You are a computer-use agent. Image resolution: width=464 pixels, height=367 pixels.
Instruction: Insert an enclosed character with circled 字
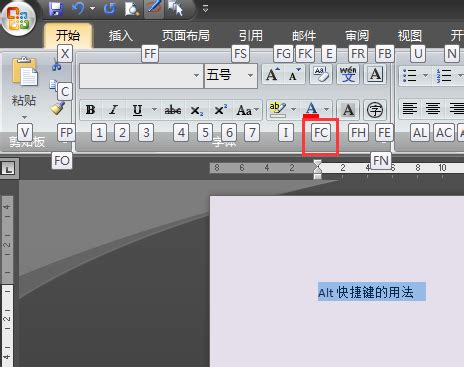[375, 110]
